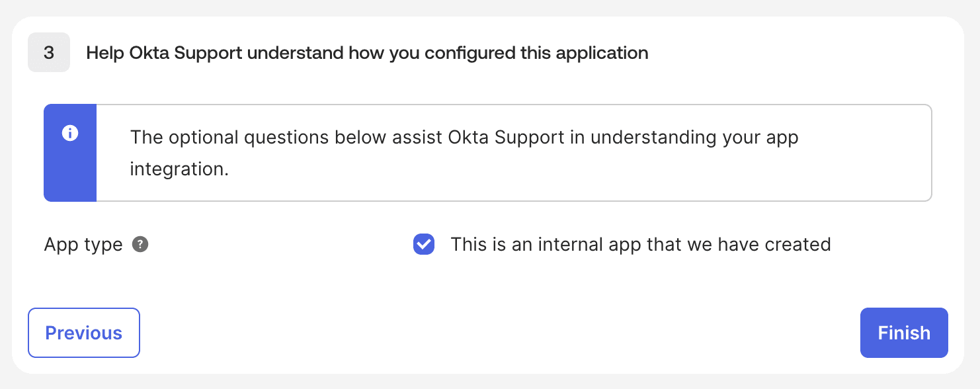This screenshot has height=389, width=980.
Task: Click the numbered step indicator at top left
Action: click(x=48, y=52)
